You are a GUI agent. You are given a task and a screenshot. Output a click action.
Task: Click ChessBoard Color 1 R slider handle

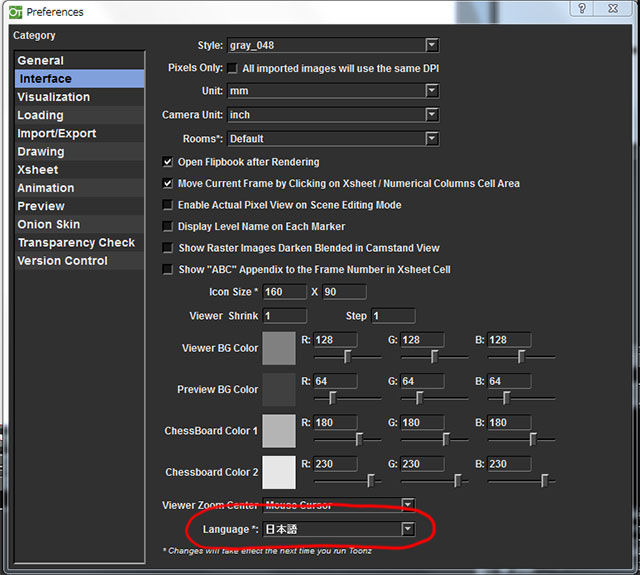pyautogui.click(x=359, y=440)
